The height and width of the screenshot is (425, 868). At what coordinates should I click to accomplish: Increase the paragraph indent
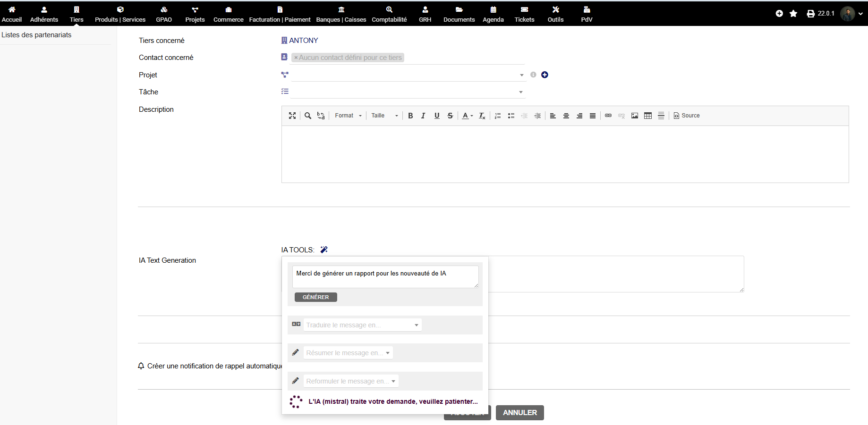coord(537,116)
